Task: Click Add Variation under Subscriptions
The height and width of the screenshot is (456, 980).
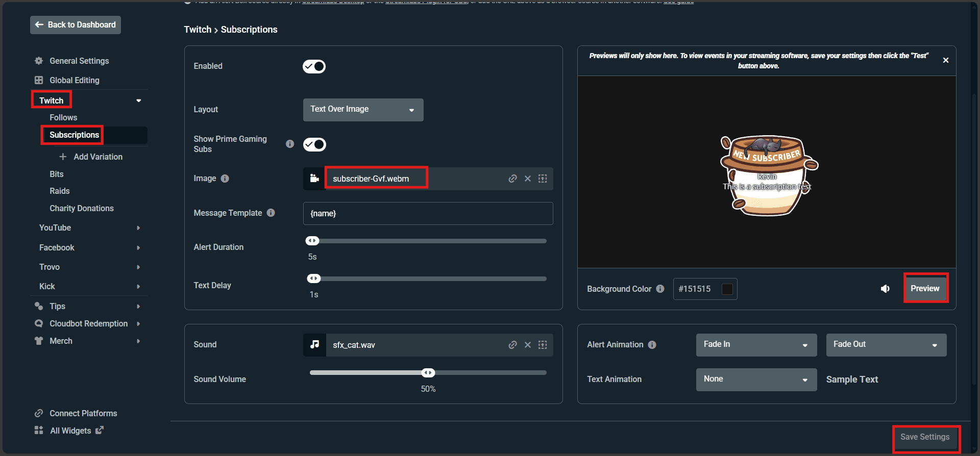Action: [x=98, y=157]
